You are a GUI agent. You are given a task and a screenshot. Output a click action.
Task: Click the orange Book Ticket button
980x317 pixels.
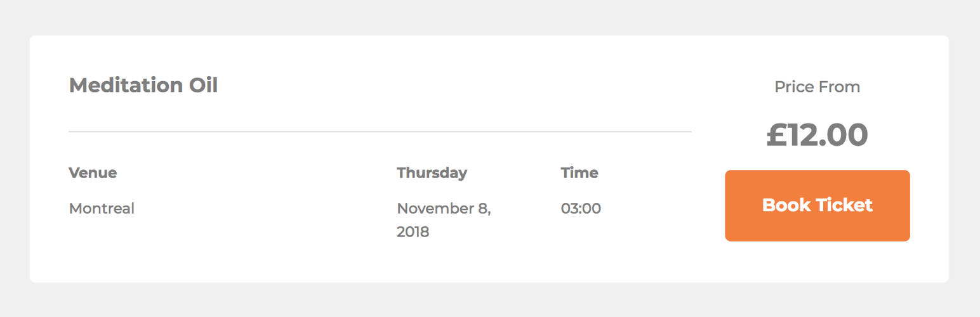[818, 205]
